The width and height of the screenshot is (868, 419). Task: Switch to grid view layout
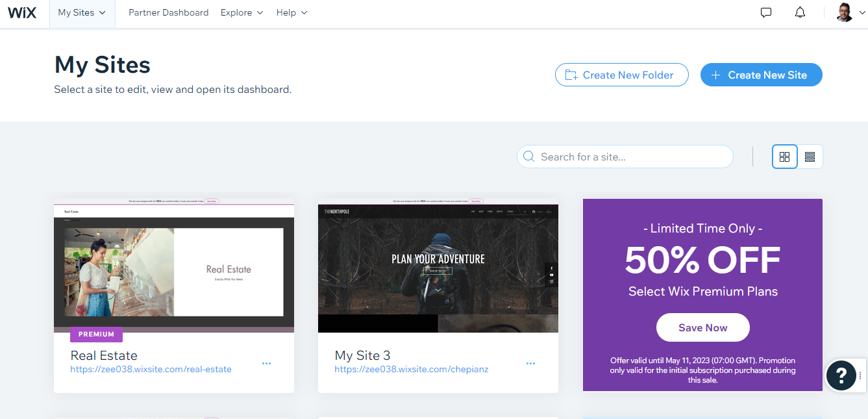785,157
